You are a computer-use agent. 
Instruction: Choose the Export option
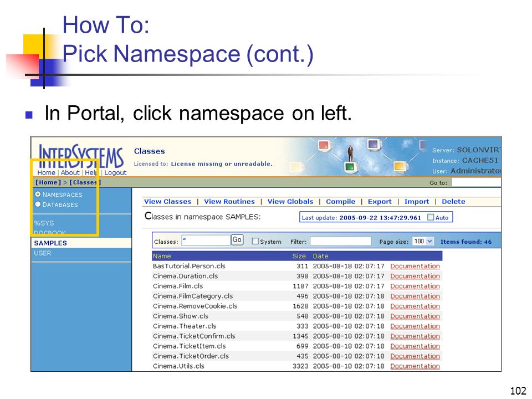click(380, 202)
